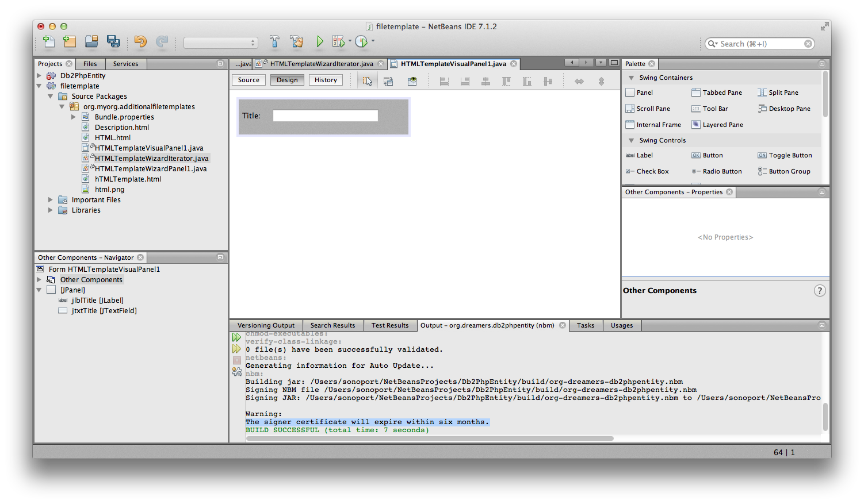Screen dimensions: 864x504
Task: Run the main project with the green arrow icon
Action: (x=320, y=41)
